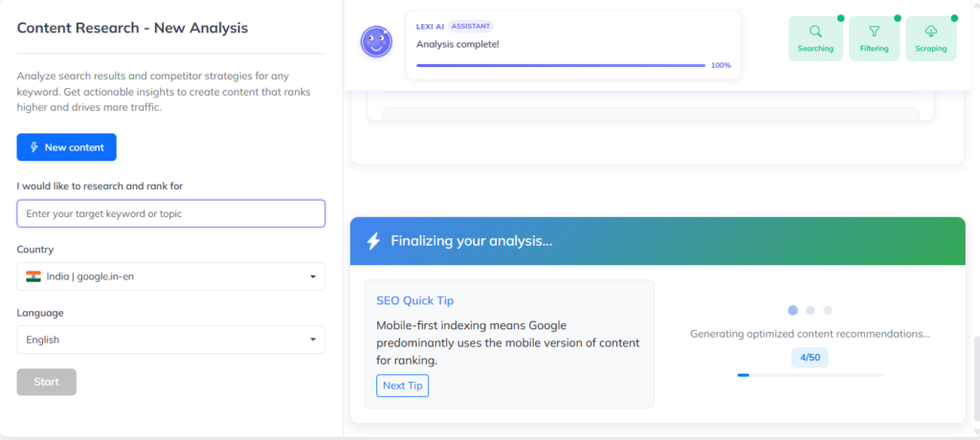Click the India flag icon
Viewport: 980px width, 440px height.
coord(33,276)
